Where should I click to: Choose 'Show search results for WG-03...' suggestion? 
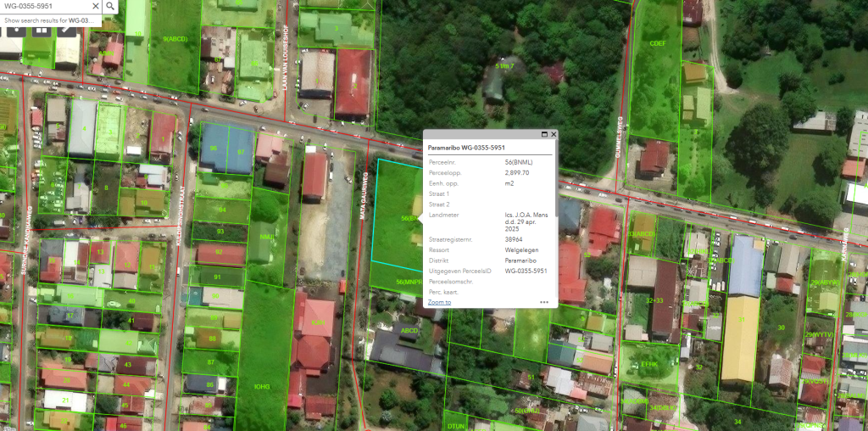49,20
